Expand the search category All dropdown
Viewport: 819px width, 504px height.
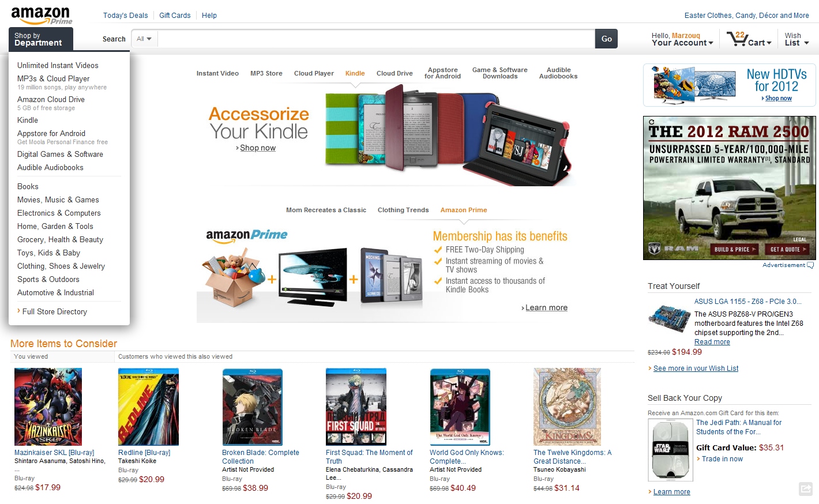144,39
